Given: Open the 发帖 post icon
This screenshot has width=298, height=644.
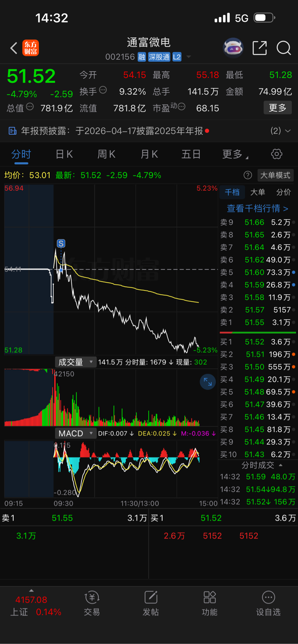Looking at the screenshot, I should 151,604.
